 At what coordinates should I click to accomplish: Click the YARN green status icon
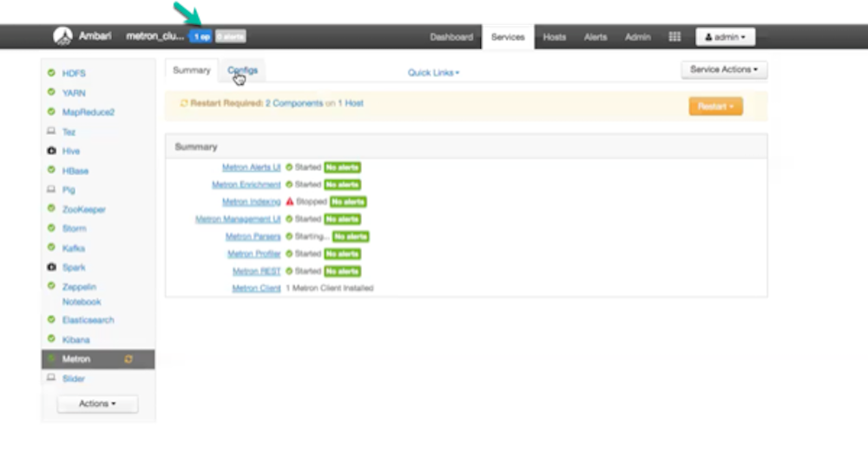click(51, 92)
